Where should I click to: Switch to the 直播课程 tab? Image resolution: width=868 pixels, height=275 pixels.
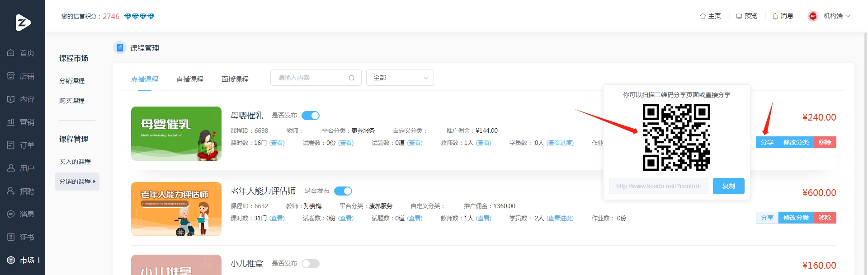click(190, 79)
